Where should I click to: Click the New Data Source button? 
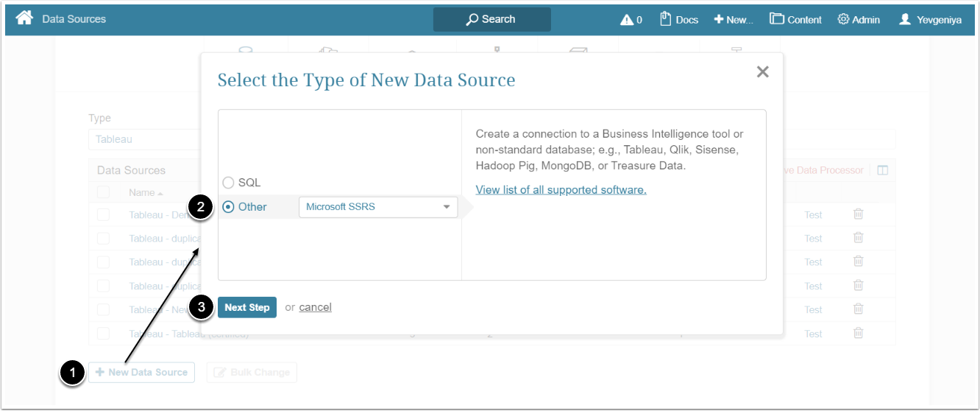point(141,373)
